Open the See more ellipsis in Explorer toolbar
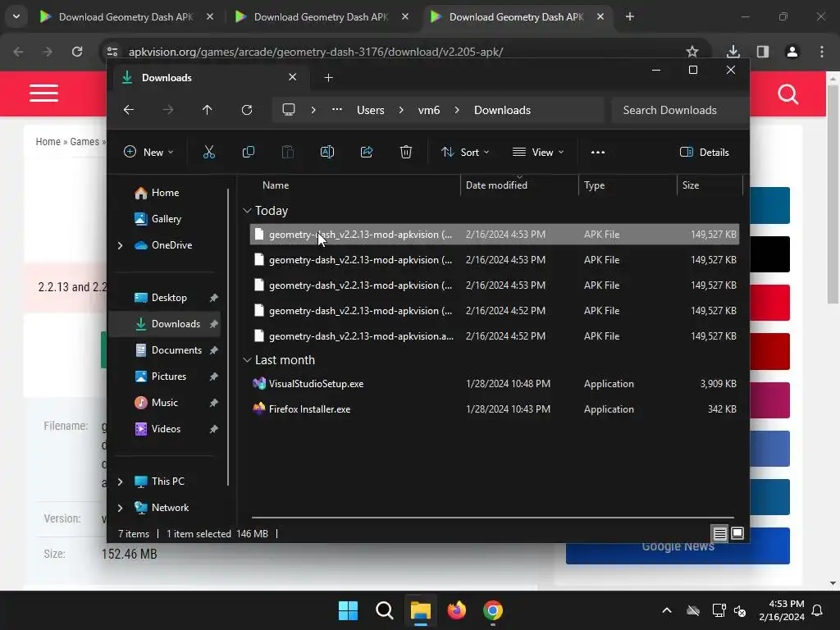Image resolution: width=840 pixels, height=630 pixels. pos(598,152)
